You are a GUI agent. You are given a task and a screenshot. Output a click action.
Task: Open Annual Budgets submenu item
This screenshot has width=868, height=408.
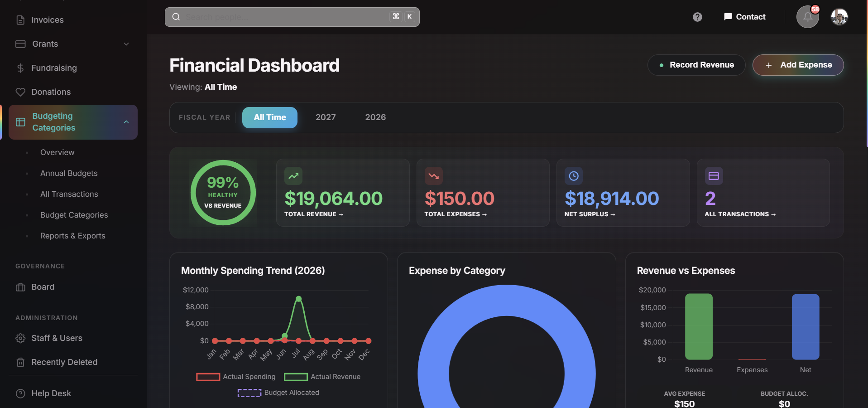tap(69, 173)
